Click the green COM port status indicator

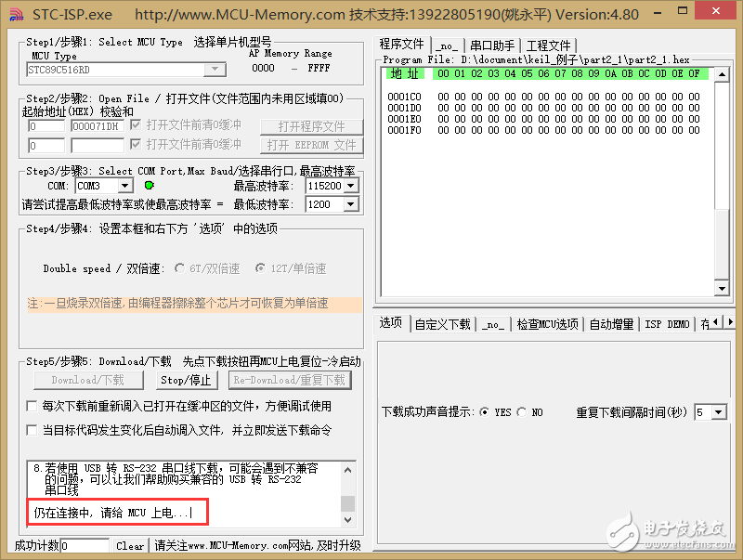coord(150,185)
